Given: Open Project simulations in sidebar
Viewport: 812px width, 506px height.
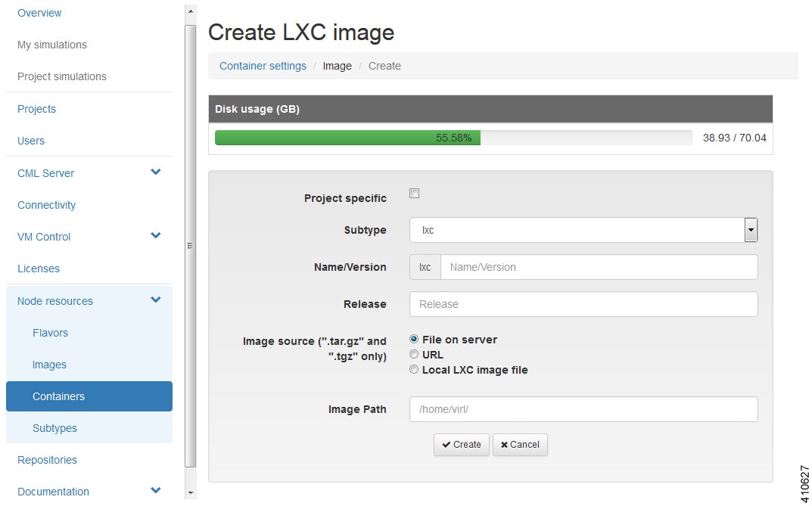Looking at the screenshot, I should [x=61, y=76].
